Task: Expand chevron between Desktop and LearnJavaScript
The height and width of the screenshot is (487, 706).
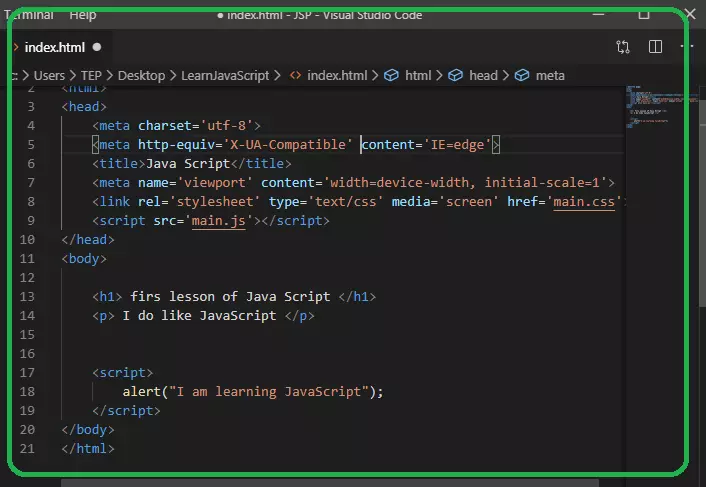Action: 173,76
